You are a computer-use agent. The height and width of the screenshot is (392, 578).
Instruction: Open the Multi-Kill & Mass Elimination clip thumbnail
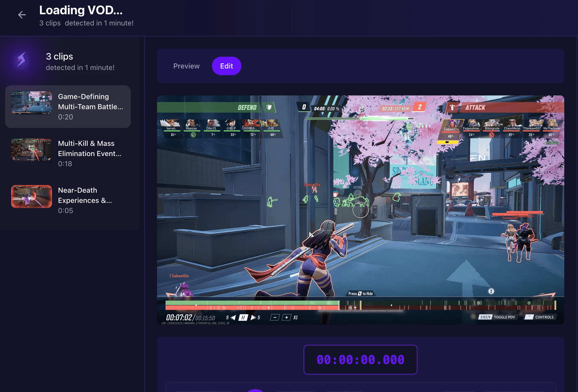pos(32,150)
